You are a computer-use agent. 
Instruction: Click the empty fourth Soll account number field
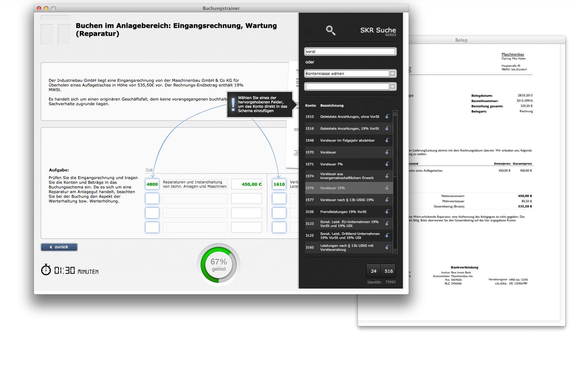[x=152, y=227]
